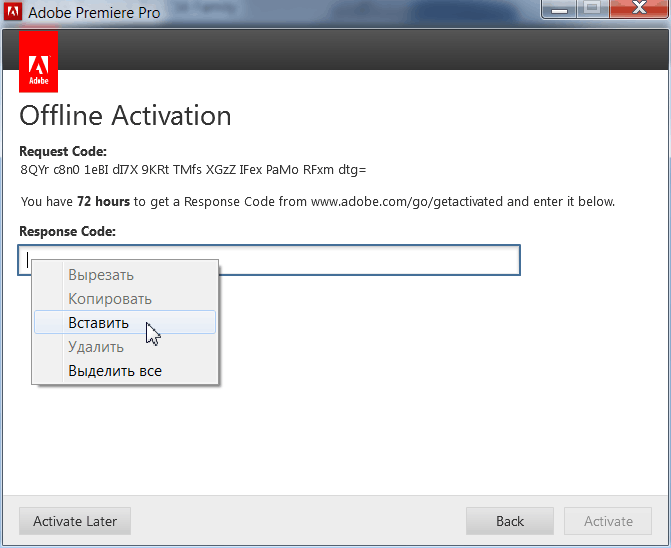This screenshot has width=671, height=548.
Task: Minimize the Adobe Premiere Pro window
Action: point(559,9)
